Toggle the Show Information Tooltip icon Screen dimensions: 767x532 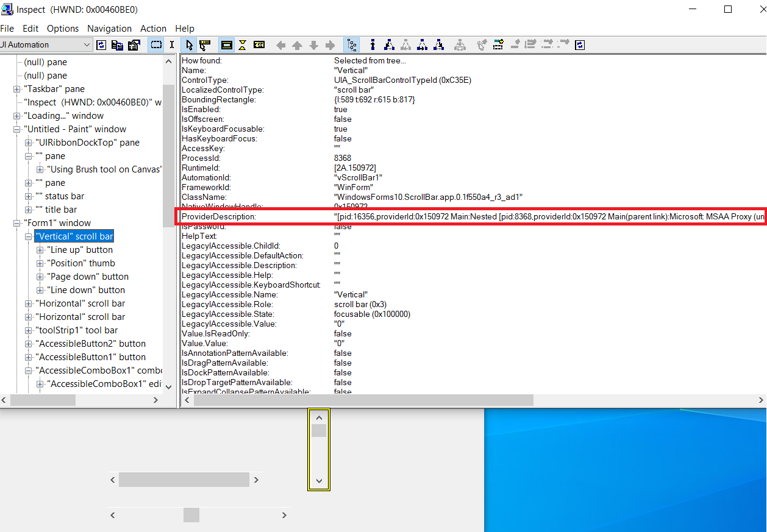click(x=259, y=45)
